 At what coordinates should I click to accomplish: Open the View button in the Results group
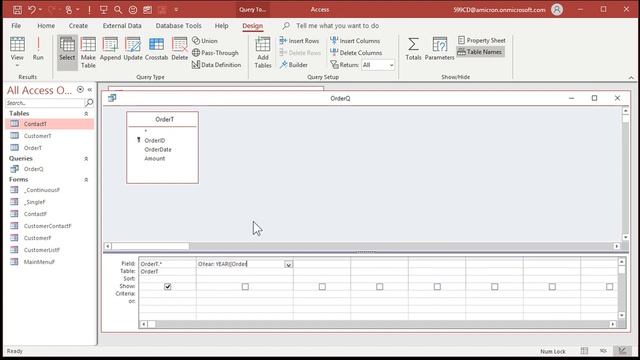pyautogui.click(x=17, y=52)
